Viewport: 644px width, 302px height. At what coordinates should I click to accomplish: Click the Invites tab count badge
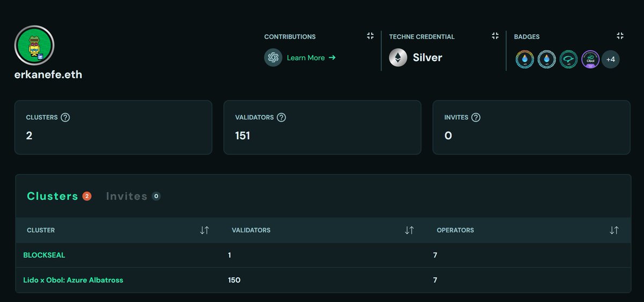coord(156,196)
